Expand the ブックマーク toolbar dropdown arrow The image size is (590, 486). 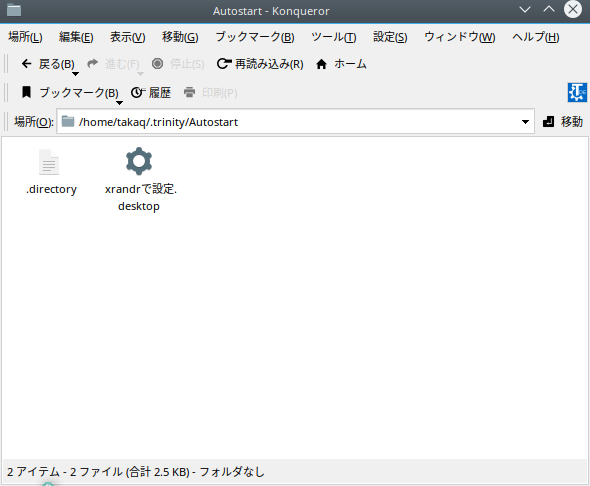[119, 103]
